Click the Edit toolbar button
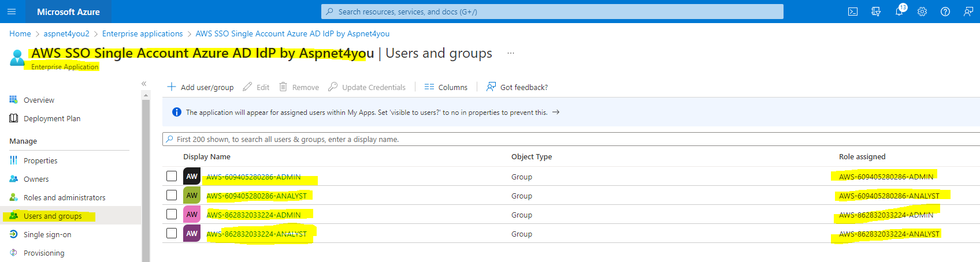980x262 pixels. click(256, 87)
